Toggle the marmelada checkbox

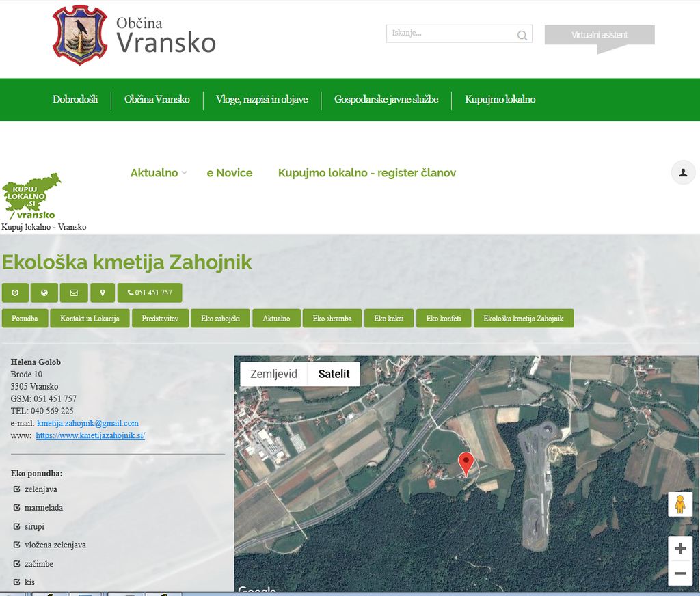click(17, 508)
